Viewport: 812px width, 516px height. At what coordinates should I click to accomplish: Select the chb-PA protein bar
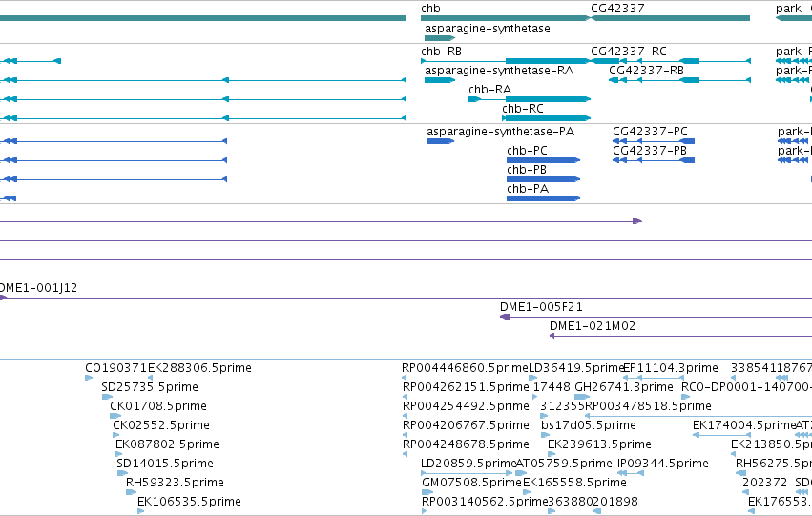pos(543,198)
